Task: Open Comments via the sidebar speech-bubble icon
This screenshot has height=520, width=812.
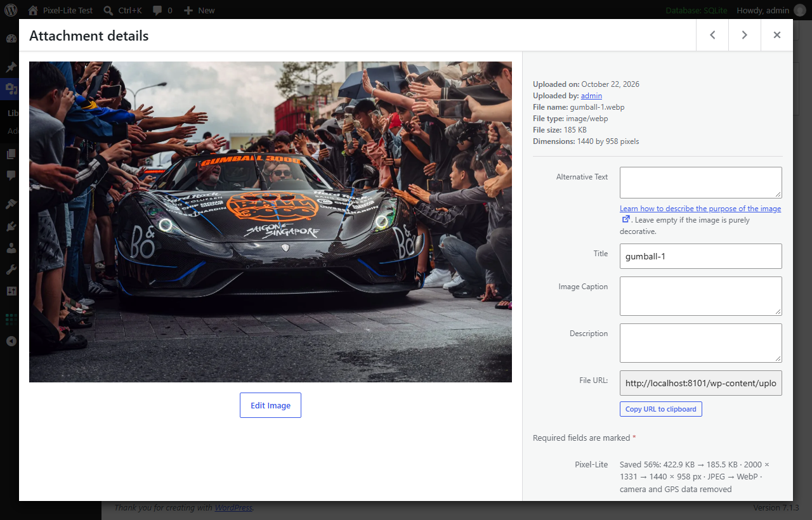Action: 11,176
